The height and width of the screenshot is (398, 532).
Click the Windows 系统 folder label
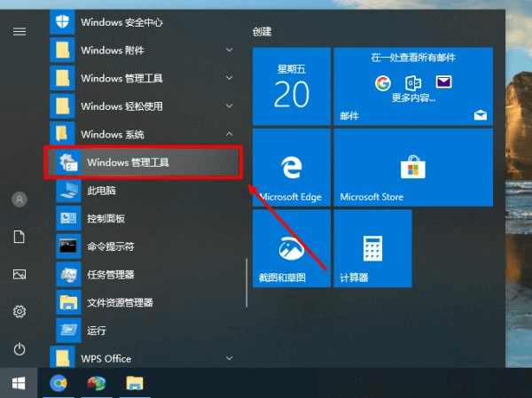(x=113, y=135)
